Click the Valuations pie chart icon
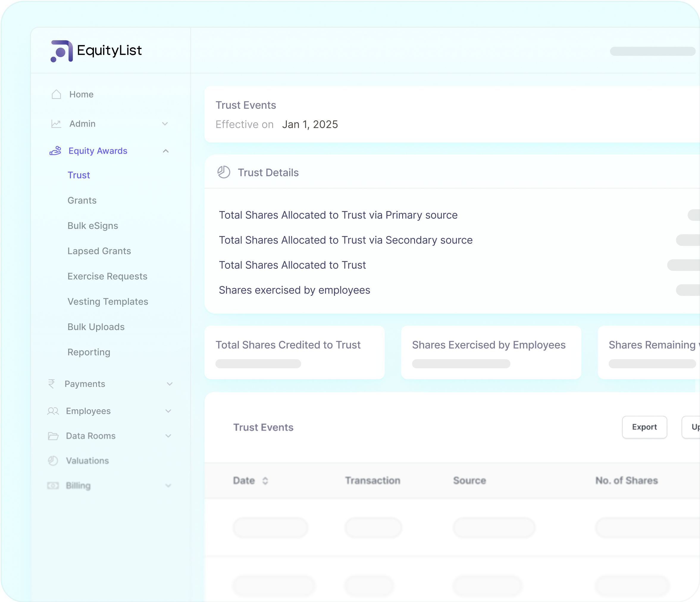Screen dimensions: 700x602 pyautogui.click(x=53, y=460)
